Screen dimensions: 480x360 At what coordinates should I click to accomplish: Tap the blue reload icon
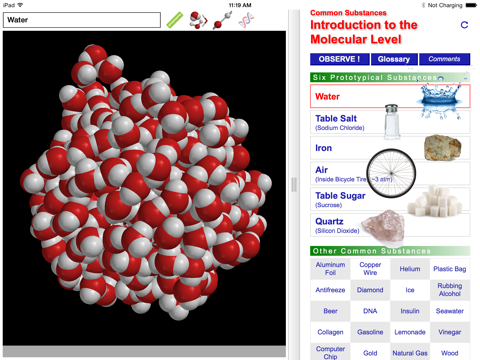(x=464, y=25)
